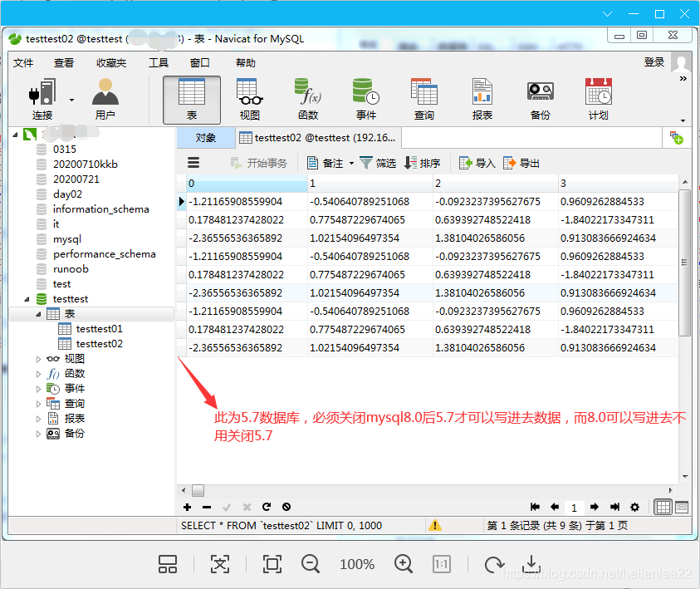The height and width of the screenshot is (589, 700).
Task: Open the Help (帮助) menu
Action: [246, 63]
